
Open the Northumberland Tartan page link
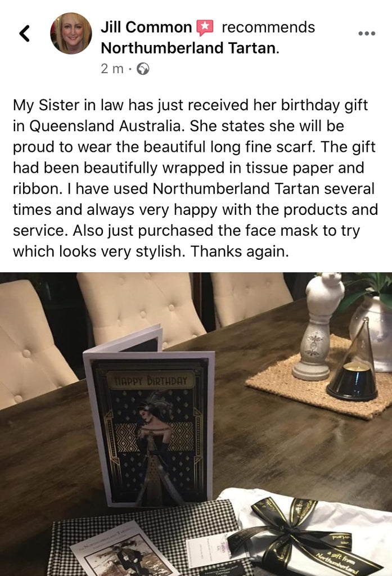[190, 48]
